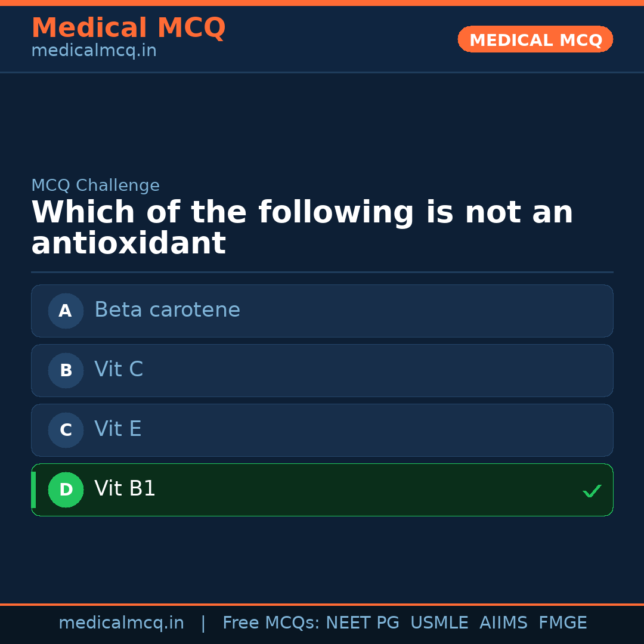This screenshot has width=644, height=644.
Task: Click the orange MEDICAL MCQ pill badge
Action: (535, 39)
